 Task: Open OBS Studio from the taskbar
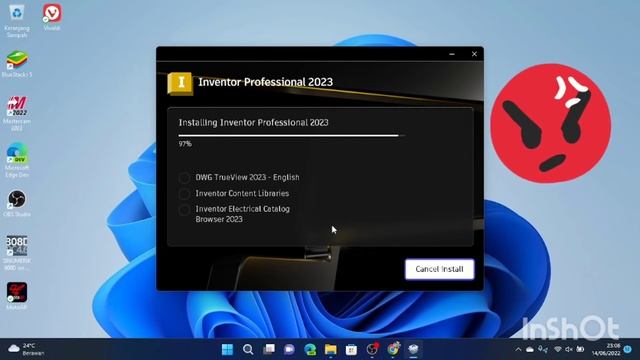coord(372,349)
